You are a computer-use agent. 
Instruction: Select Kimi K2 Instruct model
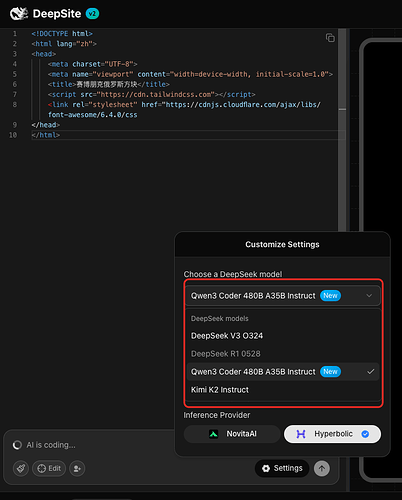(x=283, y=390)
